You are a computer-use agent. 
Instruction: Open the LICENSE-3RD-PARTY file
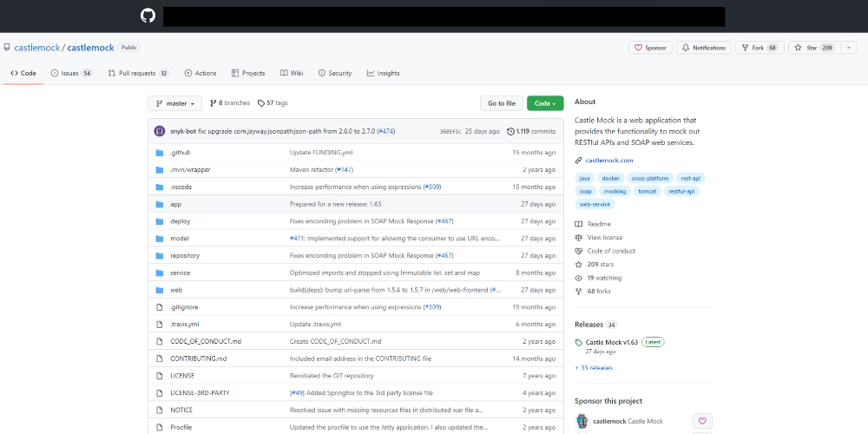click(x=200, y=393)
